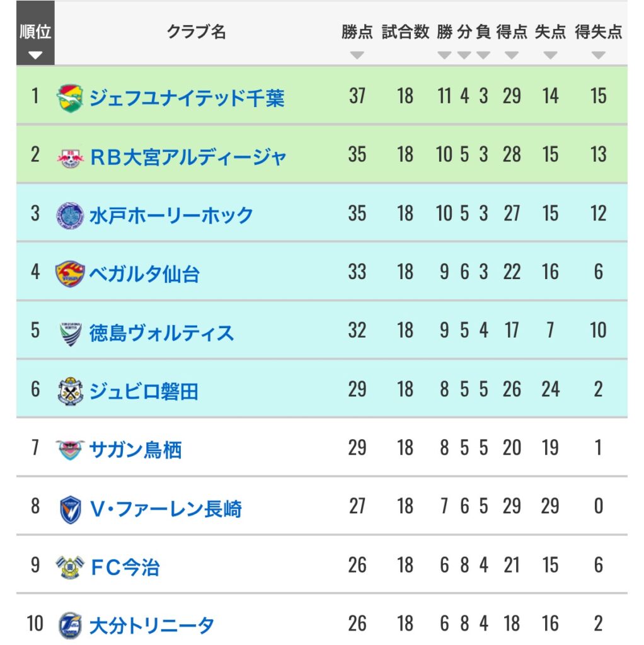Click the Sagan Tosu club crest
The width and height of the screenshot is (644, 645).
[70, 450]
